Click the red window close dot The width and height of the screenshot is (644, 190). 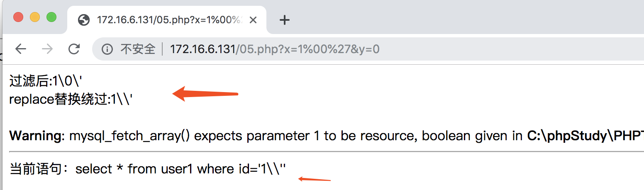tap(18, 17)
